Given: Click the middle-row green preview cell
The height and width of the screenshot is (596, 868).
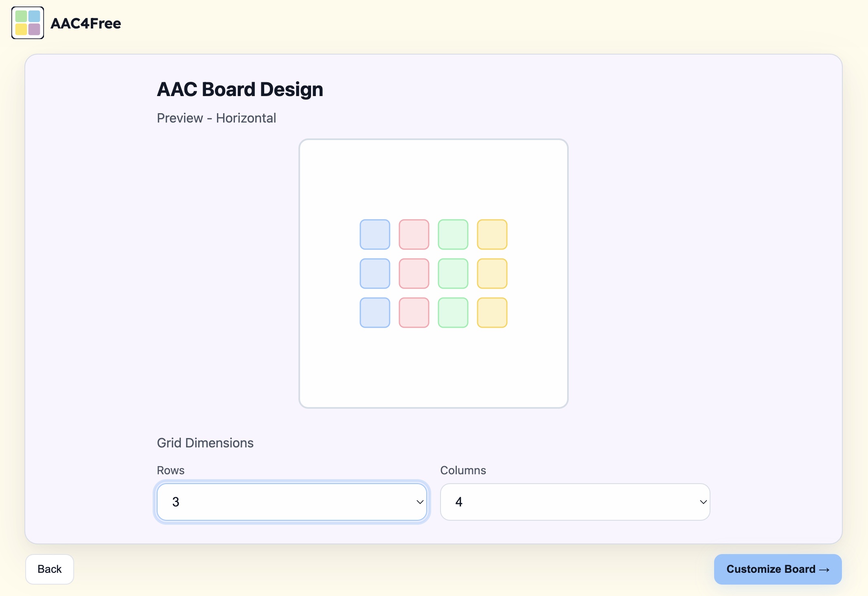Looking at the screenshot, I should 453,274.
